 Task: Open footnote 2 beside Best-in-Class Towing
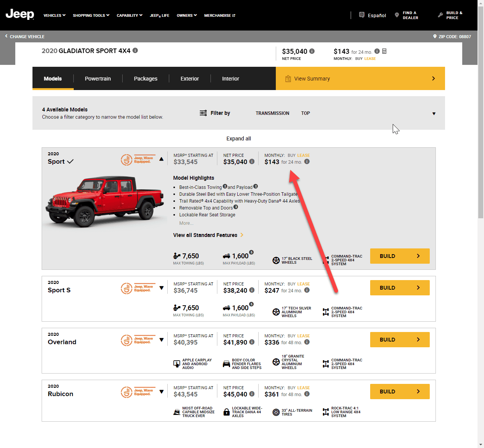[x=225, y=186]
